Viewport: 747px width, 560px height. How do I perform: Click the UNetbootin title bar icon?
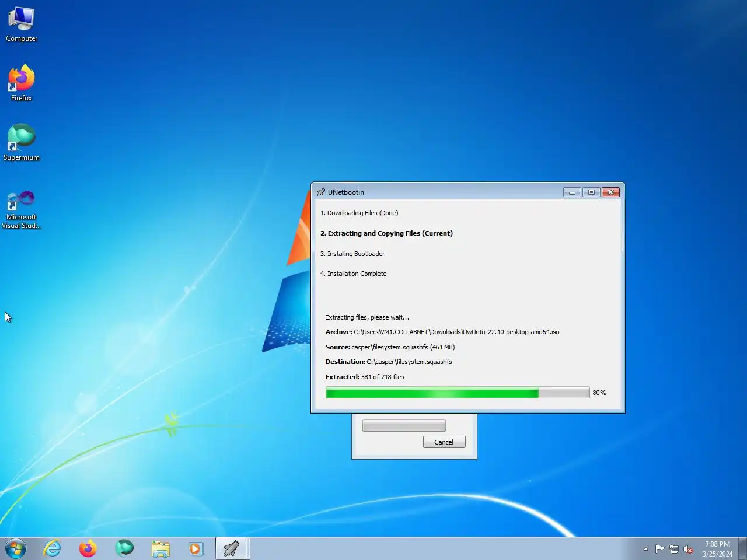[321, 192]
